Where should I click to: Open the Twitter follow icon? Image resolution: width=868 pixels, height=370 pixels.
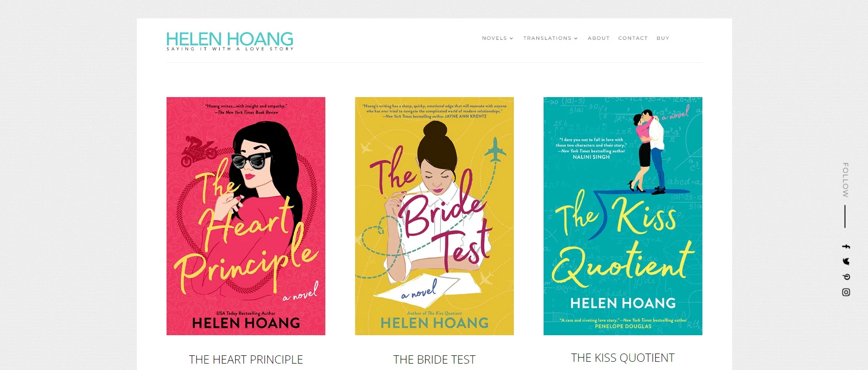(x=846, y=261)
